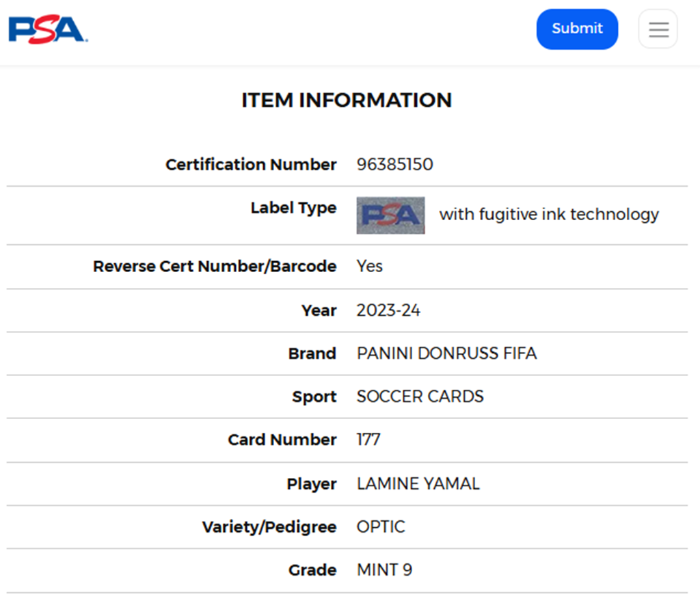Click the 'with fugitive ink technology' text
Screen dimensions: 700x601
tap(548, 215)
